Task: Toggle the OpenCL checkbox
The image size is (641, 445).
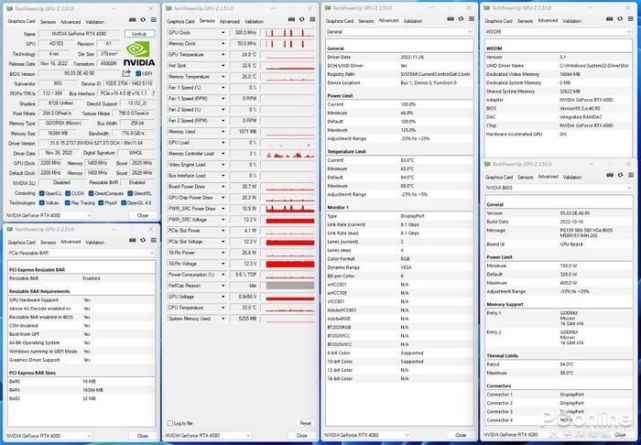Action: (x=42, y=193)
